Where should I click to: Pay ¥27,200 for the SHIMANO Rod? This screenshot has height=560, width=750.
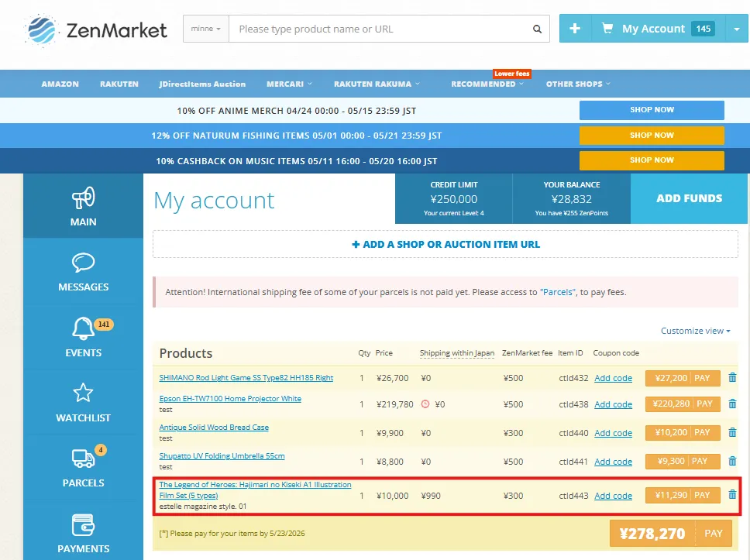pyautogui.click(x=682, y=378)
